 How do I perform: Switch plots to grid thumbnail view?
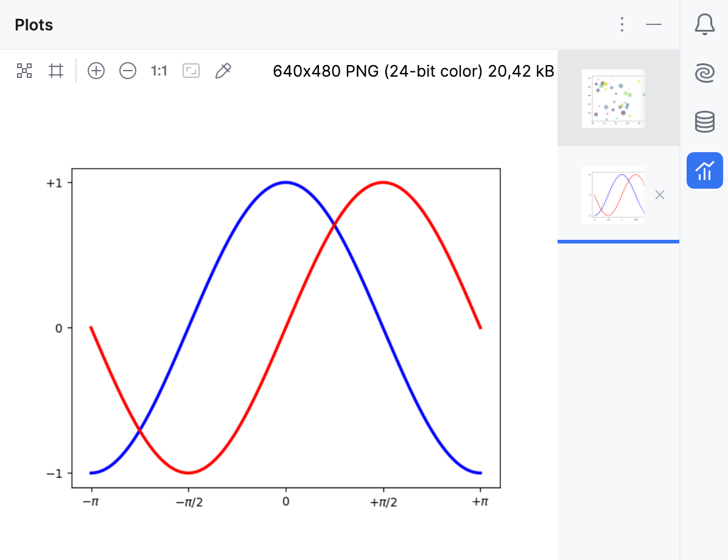click(x=24, y=71)
